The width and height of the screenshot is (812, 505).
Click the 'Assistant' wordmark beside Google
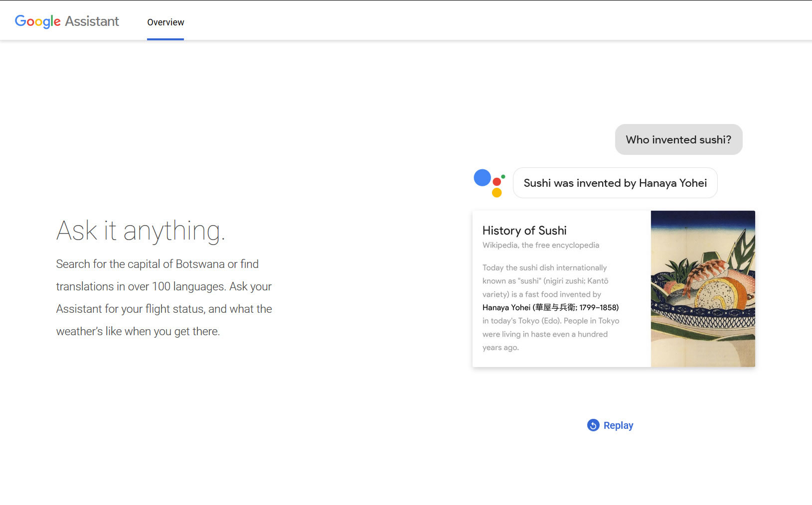93,21
